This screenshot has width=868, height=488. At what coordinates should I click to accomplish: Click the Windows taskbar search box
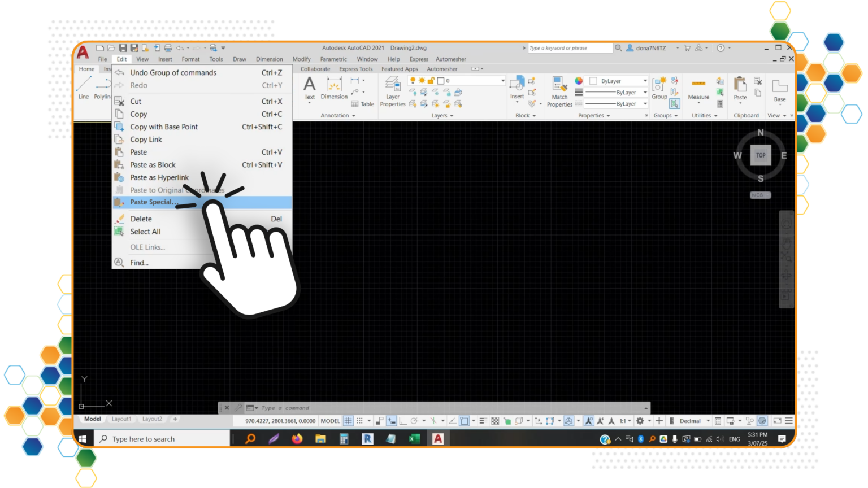(163, 439)
